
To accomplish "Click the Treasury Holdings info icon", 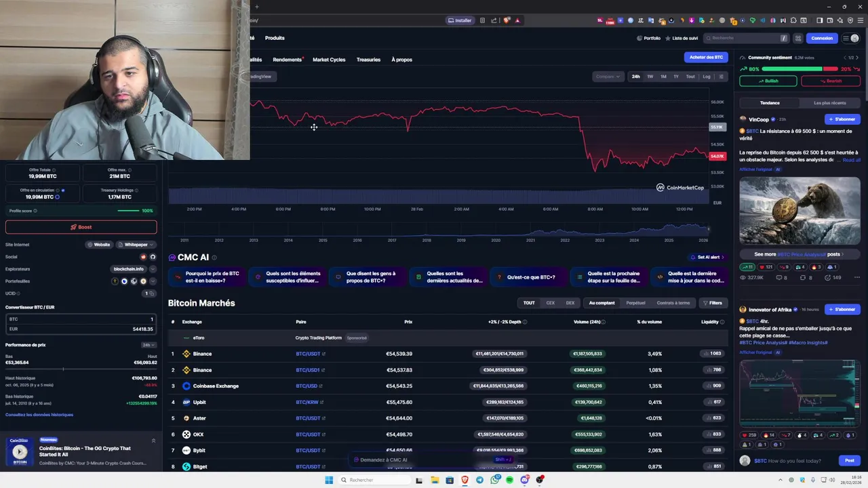I will (136, 190).
